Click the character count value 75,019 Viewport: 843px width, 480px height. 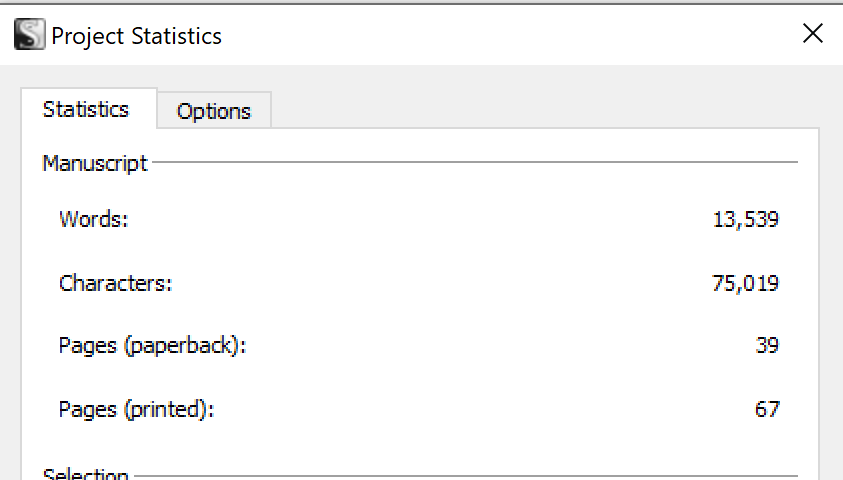point(745,283)
